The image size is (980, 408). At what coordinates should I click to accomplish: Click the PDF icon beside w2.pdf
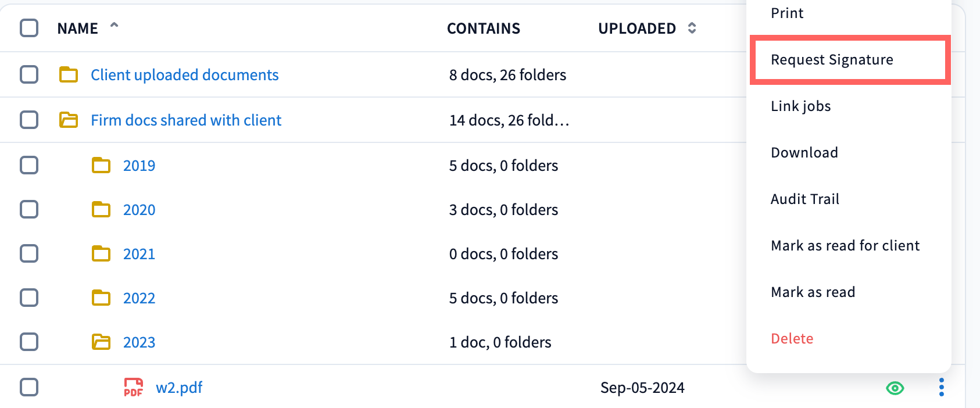133,387
